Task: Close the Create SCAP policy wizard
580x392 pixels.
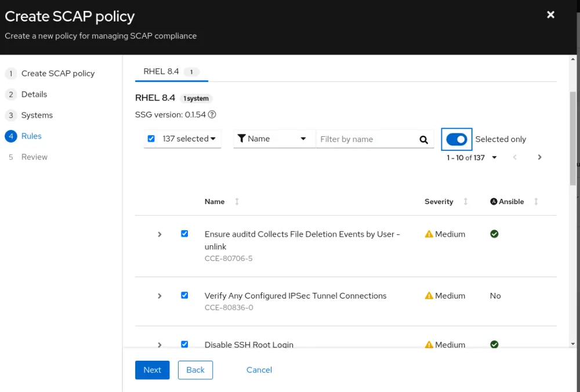Action: point(550,15)
